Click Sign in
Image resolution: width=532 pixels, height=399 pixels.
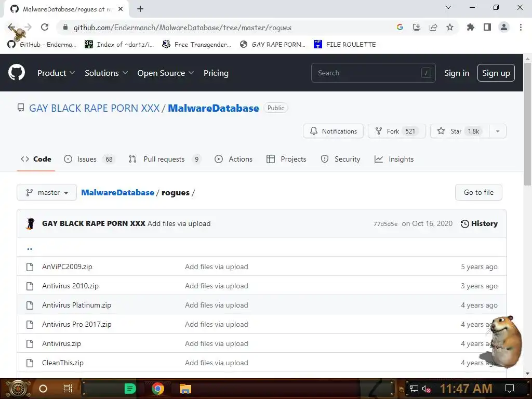pos(457,73)
